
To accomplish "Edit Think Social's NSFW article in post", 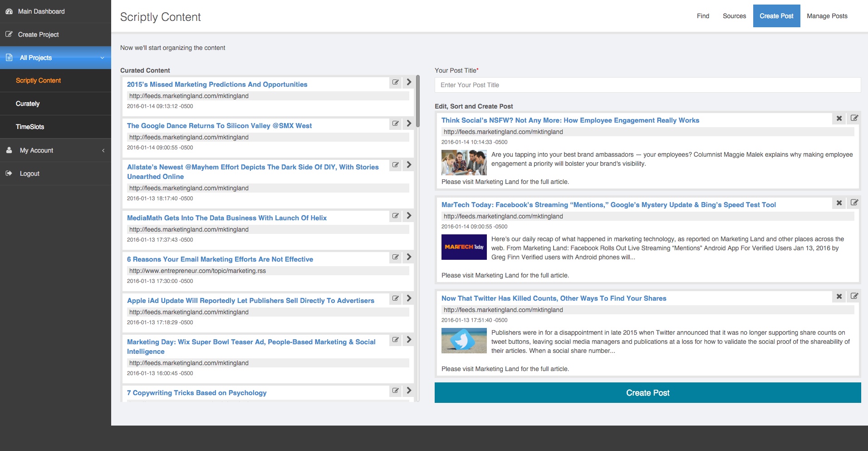I will 854,118.
